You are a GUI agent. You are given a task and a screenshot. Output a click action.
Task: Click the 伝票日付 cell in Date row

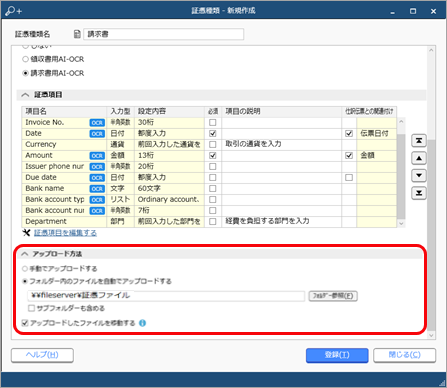pyautogui.click(x=376, y=133)
